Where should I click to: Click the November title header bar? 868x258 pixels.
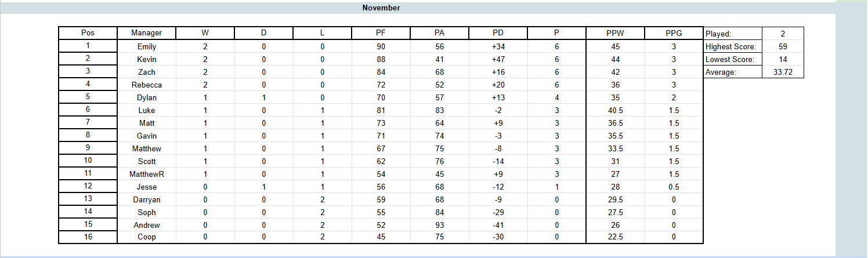tap(381, 8)
